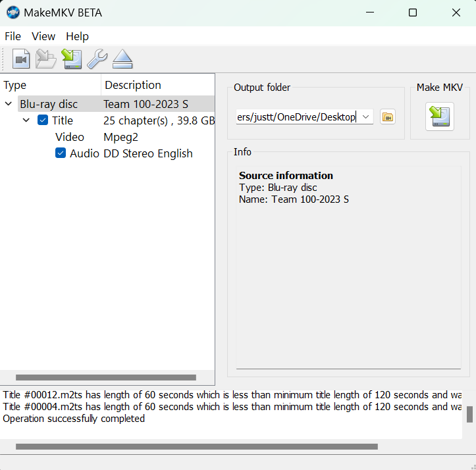Click the Title #00004.m2ts log line
Image resolution: width=476 pixels, height=470 pixels.
(x=232, y=407)
